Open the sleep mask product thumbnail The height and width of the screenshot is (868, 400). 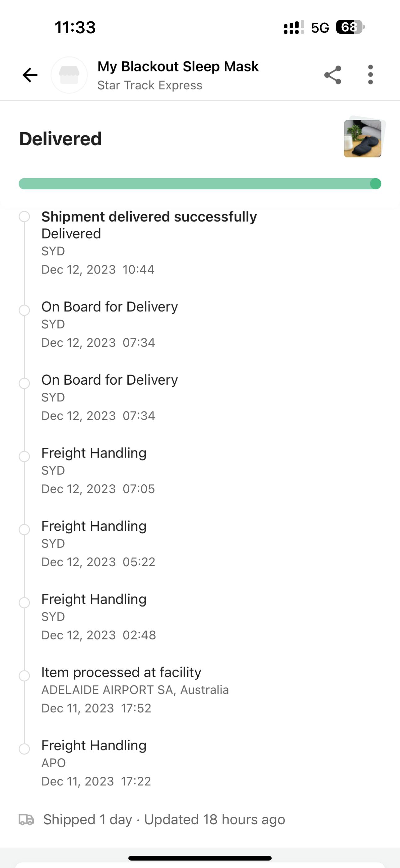(x=362, y=138)
